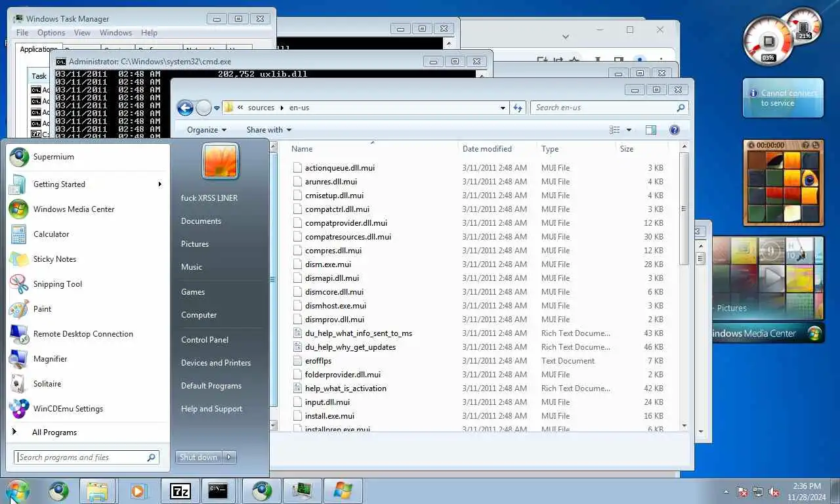The image size is (840, 504).
Task: Open 7-Zip from the taskbar
Action: (180, 491)
